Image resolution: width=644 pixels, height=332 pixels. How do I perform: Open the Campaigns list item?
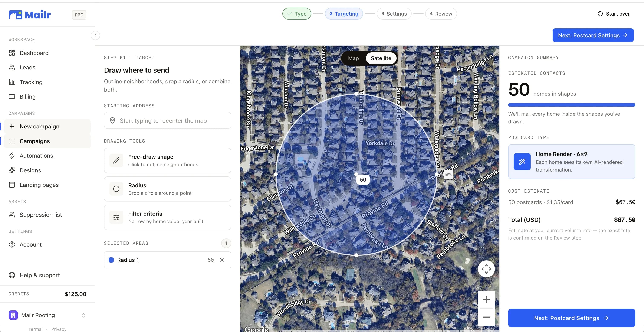point(47,141)
